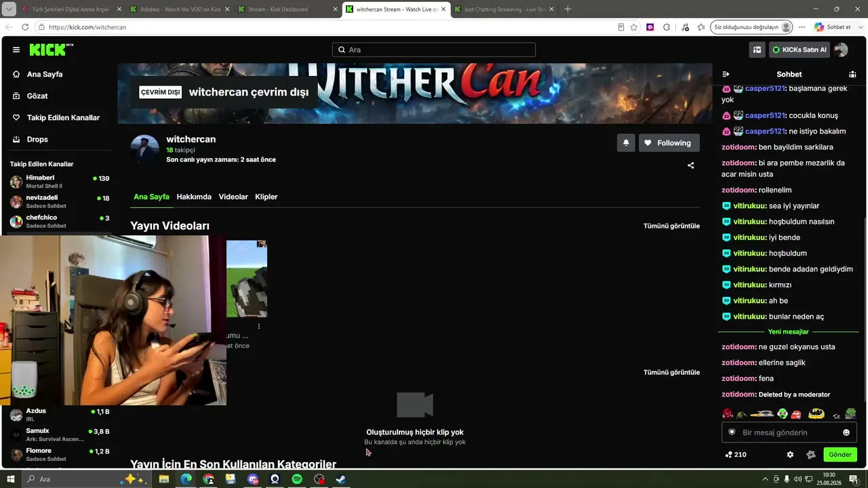Click the Kick search field
This screenshot has height=488, width=868.
434,49
